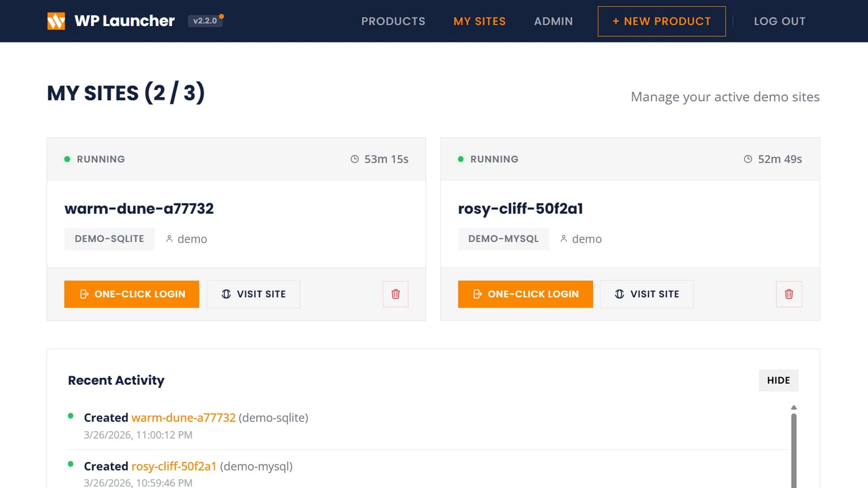Image resolution: width=868 pixels, height=488 pixels.
Task: Click the scroll-up arrow in Recent Activity
Action: tap(794, 408)
